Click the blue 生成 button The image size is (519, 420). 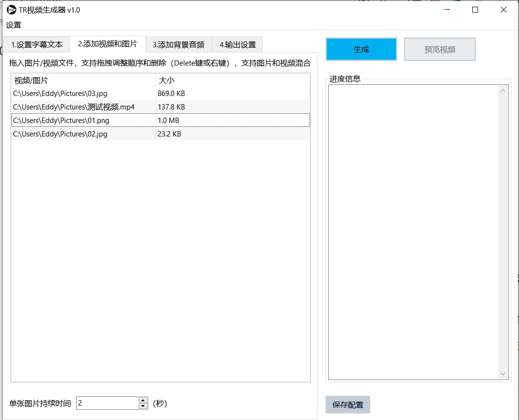(x=361, y=49)
